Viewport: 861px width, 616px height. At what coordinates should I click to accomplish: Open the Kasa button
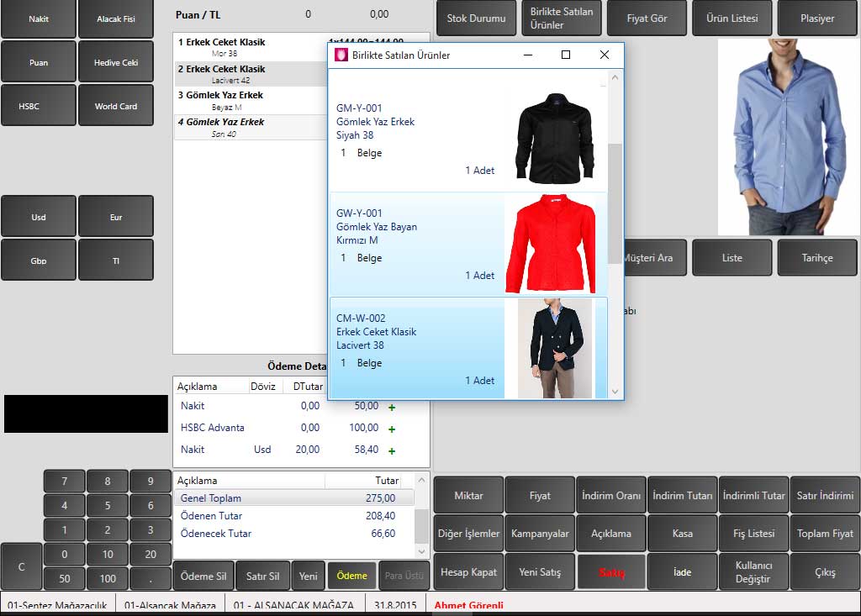click(x=683, y=533)
